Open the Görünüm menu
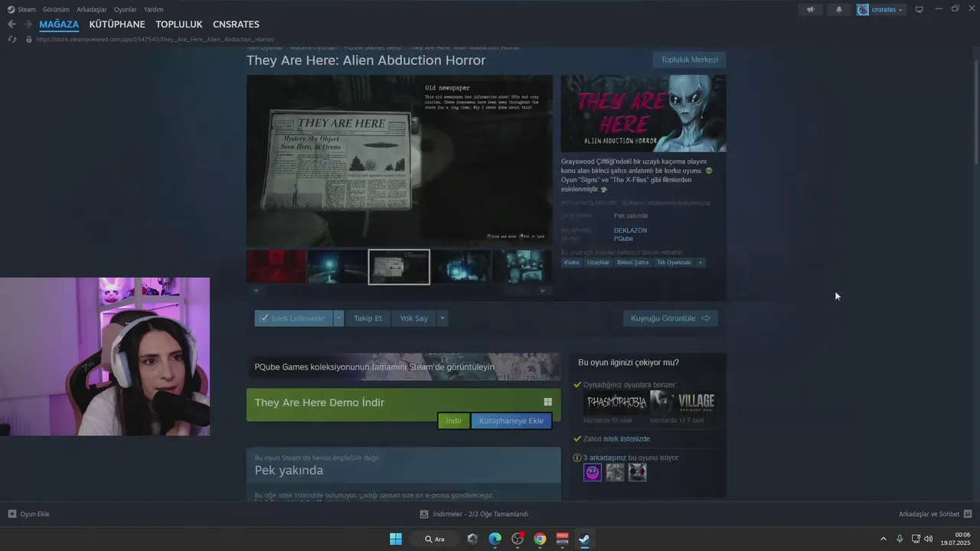 coord(56,9)
